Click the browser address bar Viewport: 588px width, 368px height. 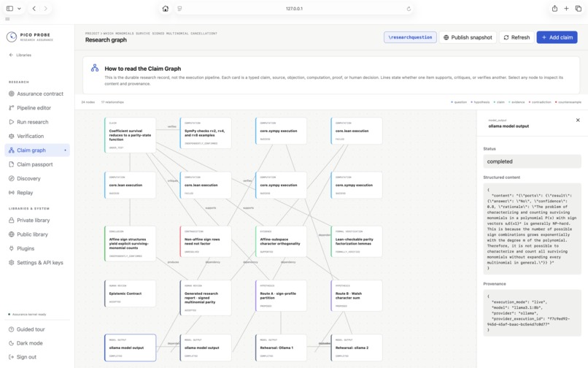click(x=294, y=9)
